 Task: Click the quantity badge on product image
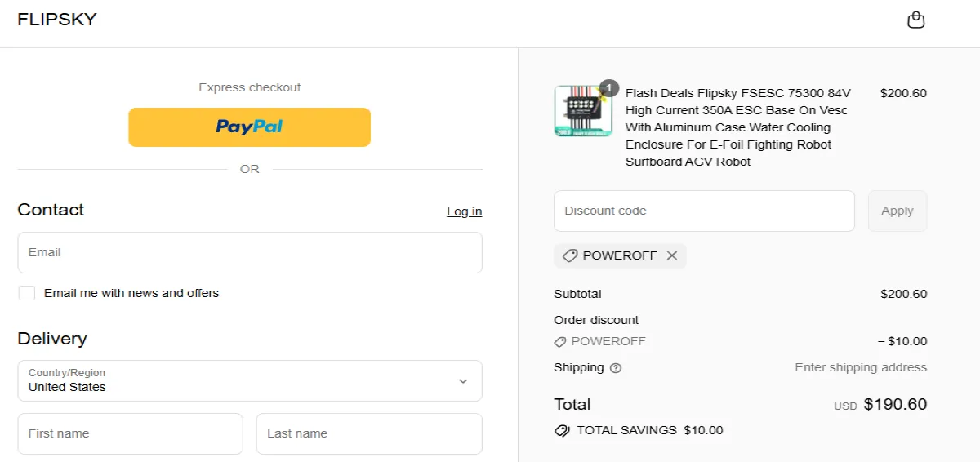tap(608, 87)
